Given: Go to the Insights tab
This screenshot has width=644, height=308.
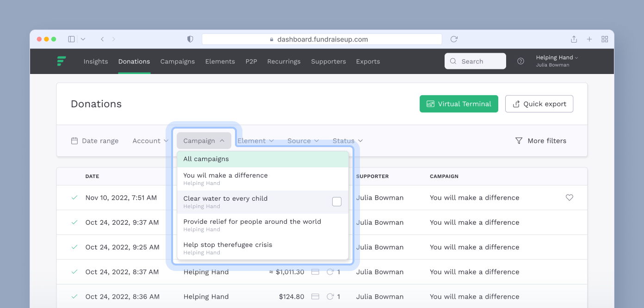Looking at the screenshot, I should click(x=96, y=62).
